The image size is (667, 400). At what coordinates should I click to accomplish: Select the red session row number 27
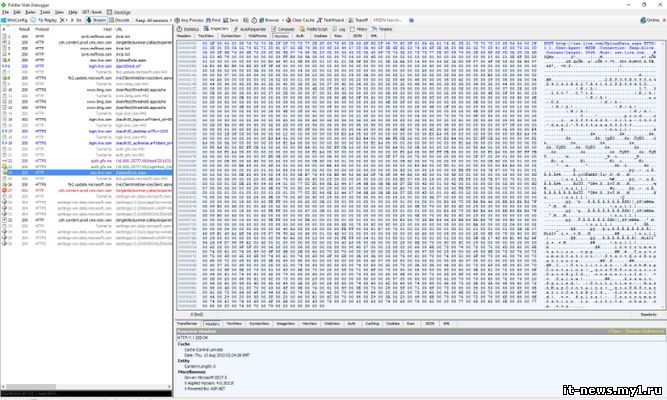[x=86, y=191]
